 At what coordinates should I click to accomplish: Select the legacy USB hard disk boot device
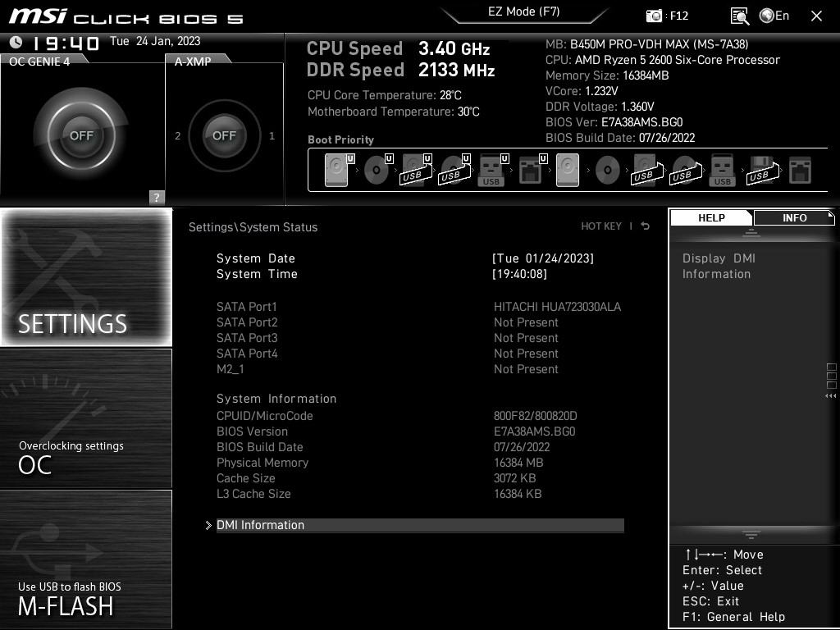tap(646, 170)
